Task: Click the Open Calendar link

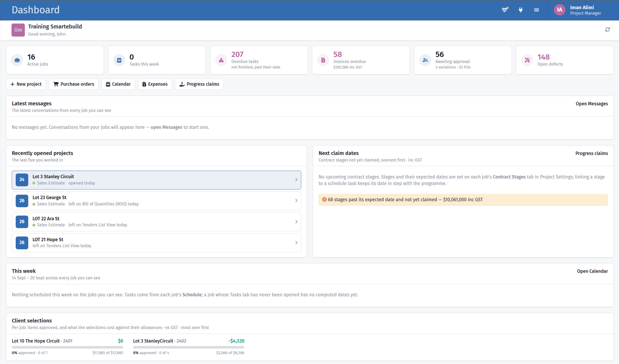Action: (592, 271)
